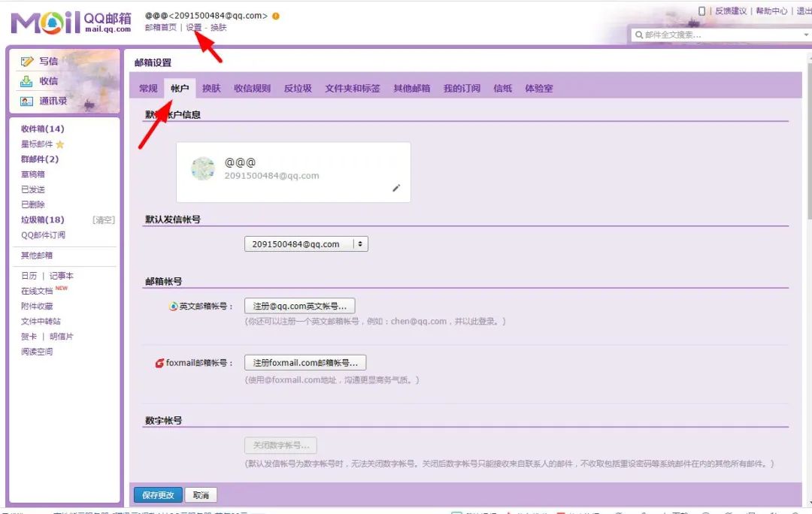Screen dimensions: 812x514
Task: Click into the full-text mail search field
Action: 719,35
